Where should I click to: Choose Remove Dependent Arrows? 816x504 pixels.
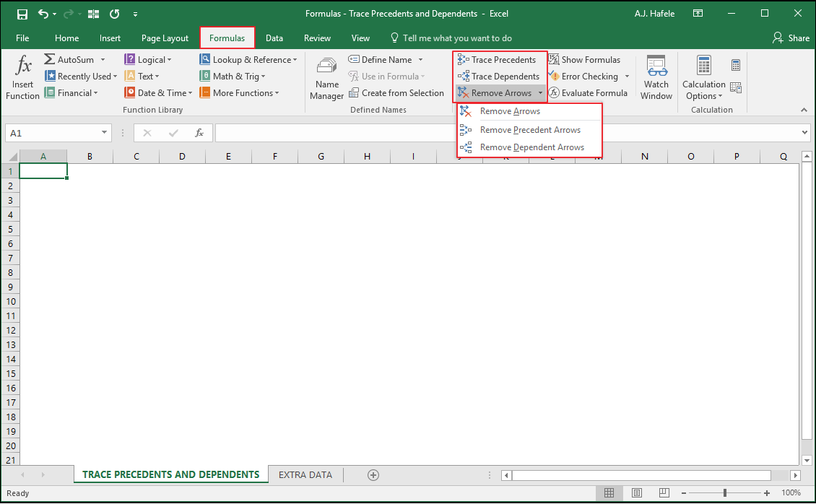529,147
